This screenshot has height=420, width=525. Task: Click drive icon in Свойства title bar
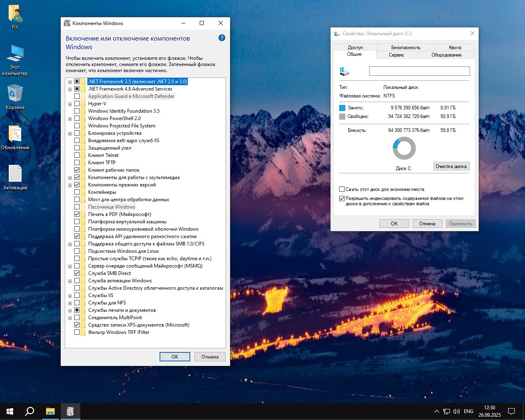click(337, 34)
